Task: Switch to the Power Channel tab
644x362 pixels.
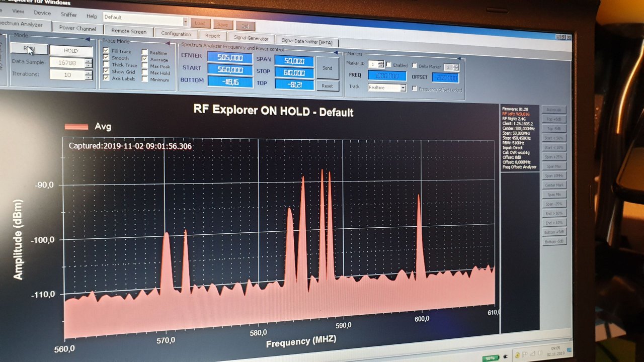Action: click(x=77, y=28)
